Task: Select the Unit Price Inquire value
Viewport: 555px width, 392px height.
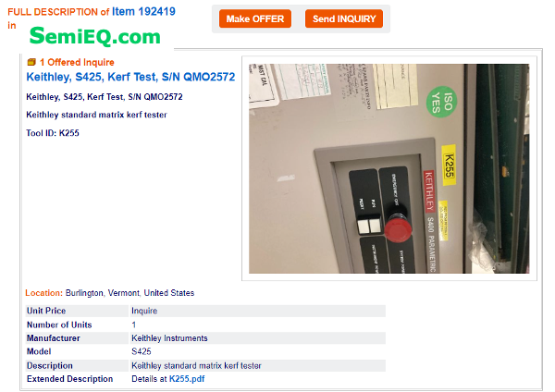Action: [144, 311]
